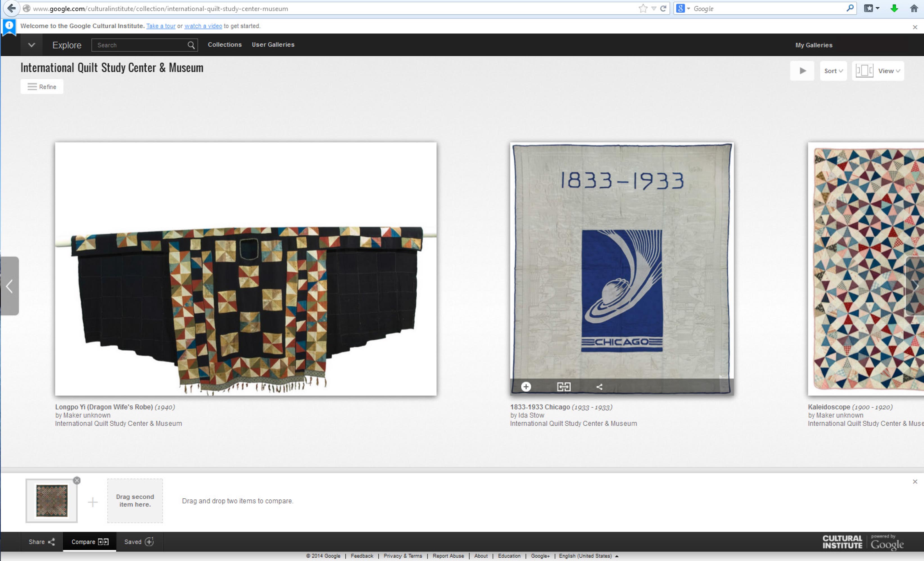
Task: Expand menu chevron left of Explore
Action: coord(31,45)
